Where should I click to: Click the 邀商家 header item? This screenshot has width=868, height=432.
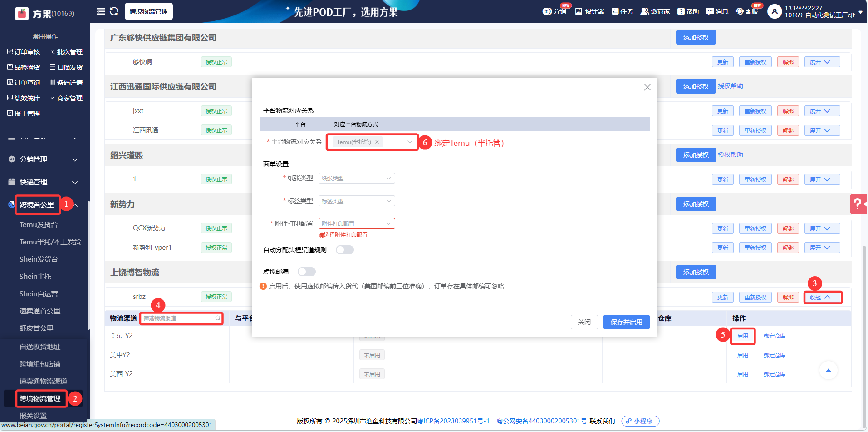click(x=655, y=11)
